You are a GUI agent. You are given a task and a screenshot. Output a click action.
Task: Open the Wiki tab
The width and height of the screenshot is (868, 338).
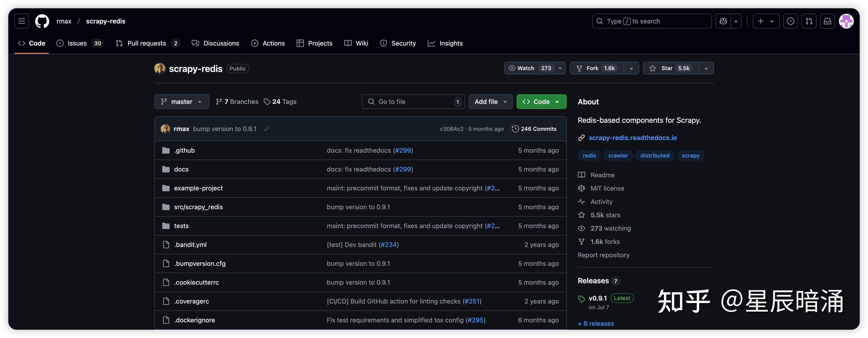[x=356, y=43]
